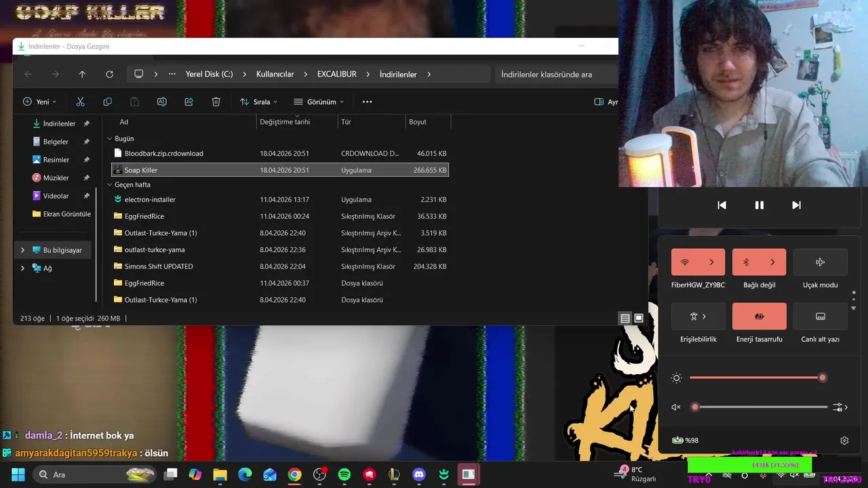This screenshot has width=868, height=488.
Task: Open Müzikler in navigation pane
Action: coord(56,178)
